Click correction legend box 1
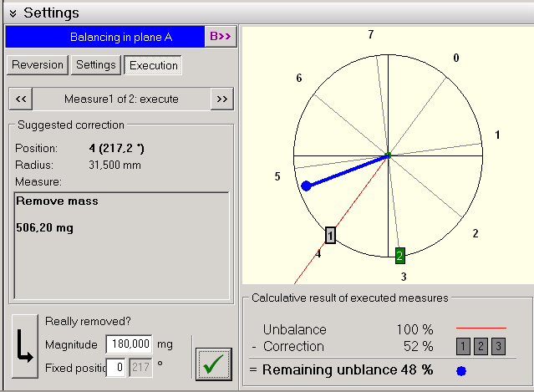The height and width of the screenshot is (392, 534). (x=463, y=346)
